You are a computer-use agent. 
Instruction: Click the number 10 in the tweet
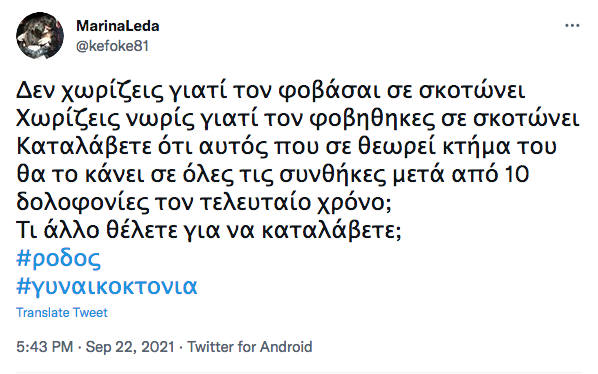(x=517, y=174)
